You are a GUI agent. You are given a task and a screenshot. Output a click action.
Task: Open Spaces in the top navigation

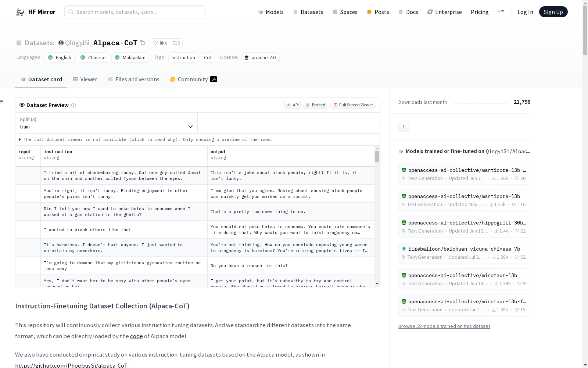345,12
